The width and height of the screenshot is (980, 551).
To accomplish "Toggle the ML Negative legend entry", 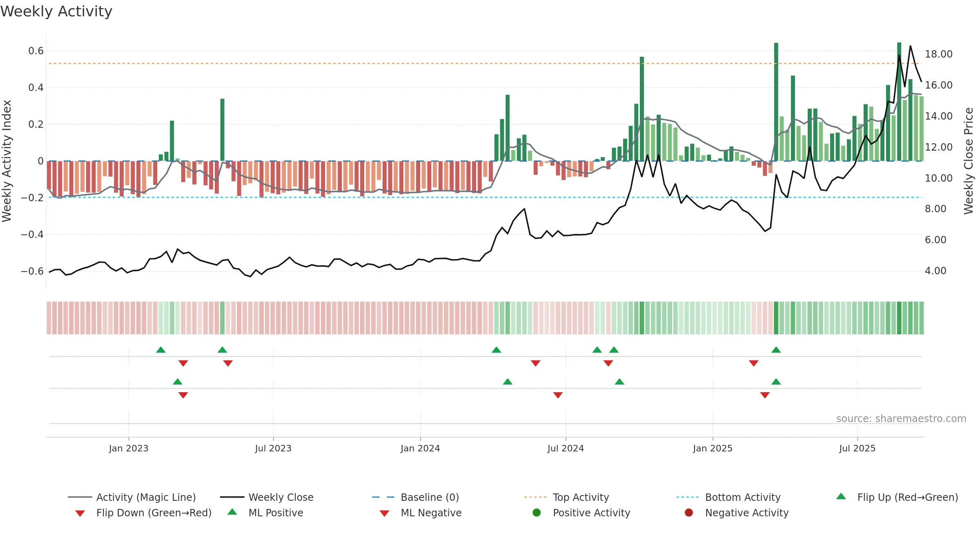I will point(420,513).
